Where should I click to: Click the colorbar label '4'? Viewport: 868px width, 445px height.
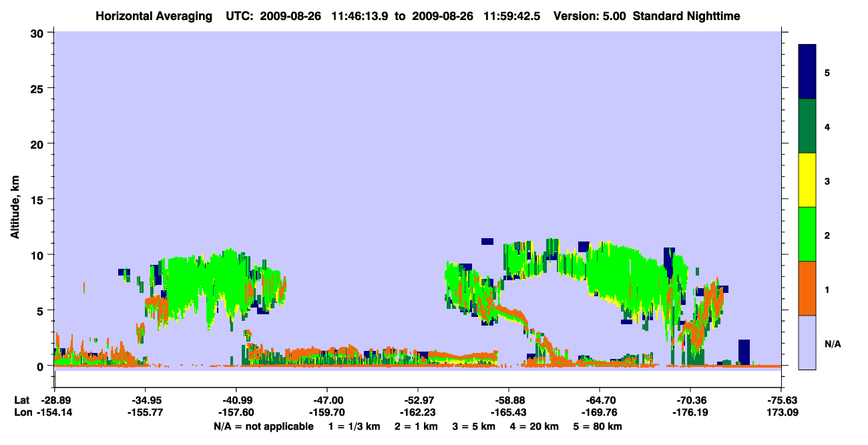tap(827, 126)
